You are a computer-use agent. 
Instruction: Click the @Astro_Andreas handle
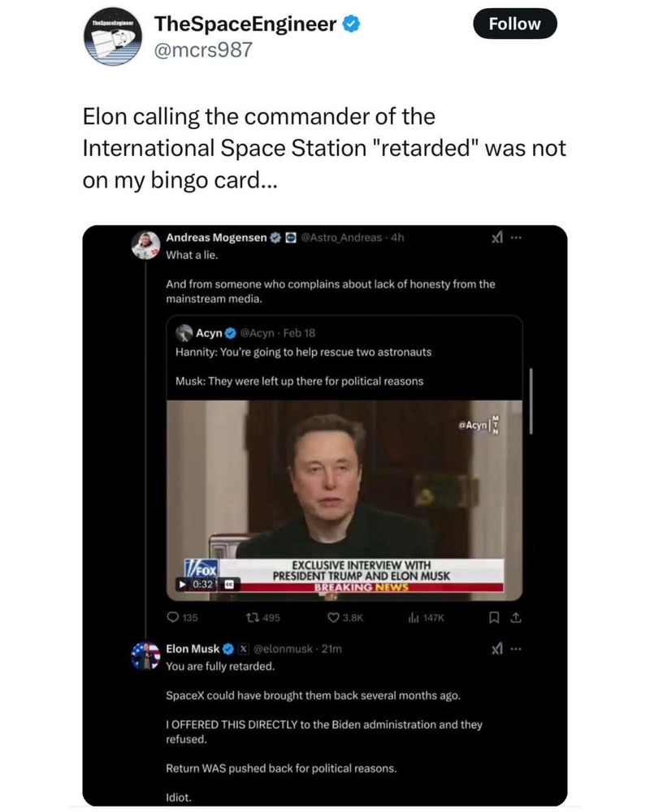coord(343,238)
